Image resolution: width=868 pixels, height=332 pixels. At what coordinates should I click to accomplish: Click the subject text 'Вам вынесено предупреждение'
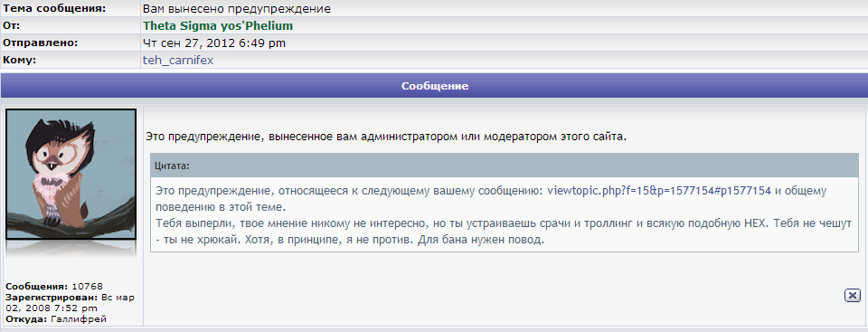(236, 9)
